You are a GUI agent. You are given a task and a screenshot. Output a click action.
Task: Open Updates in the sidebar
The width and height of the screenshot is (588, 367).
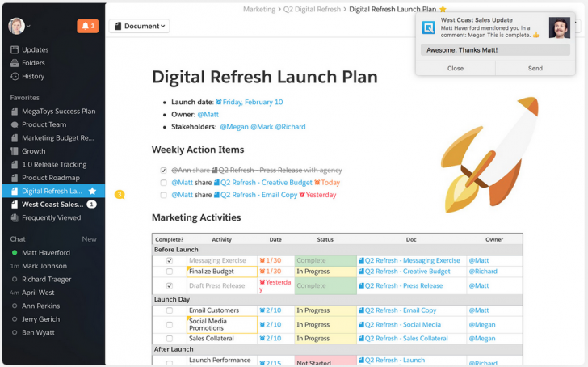[x=36, y=49]
